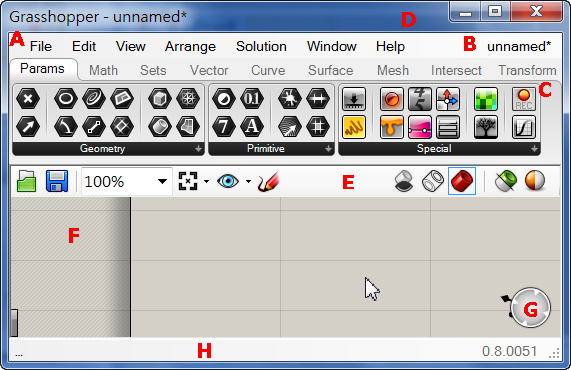Select the orange paint drip icon

[392, 127]
